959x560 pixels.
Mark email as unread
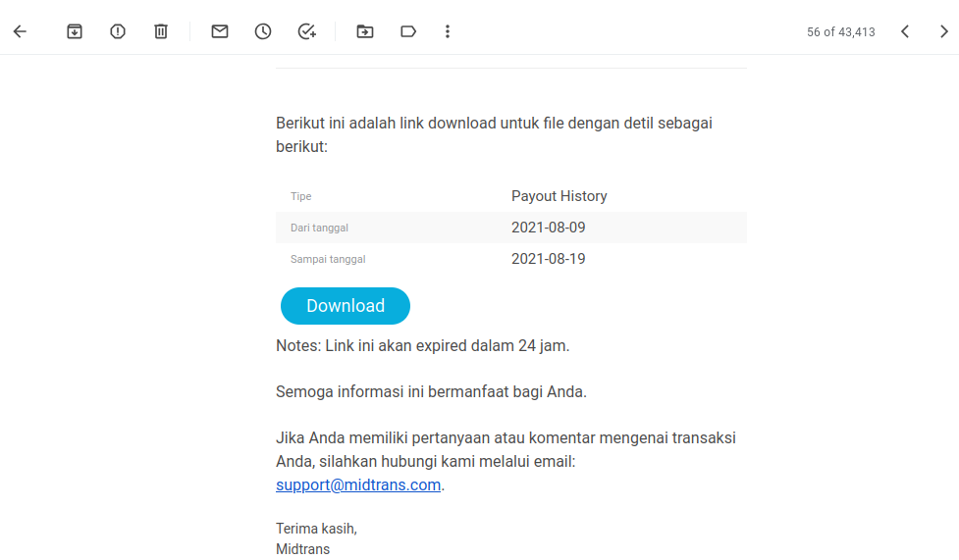220,31
